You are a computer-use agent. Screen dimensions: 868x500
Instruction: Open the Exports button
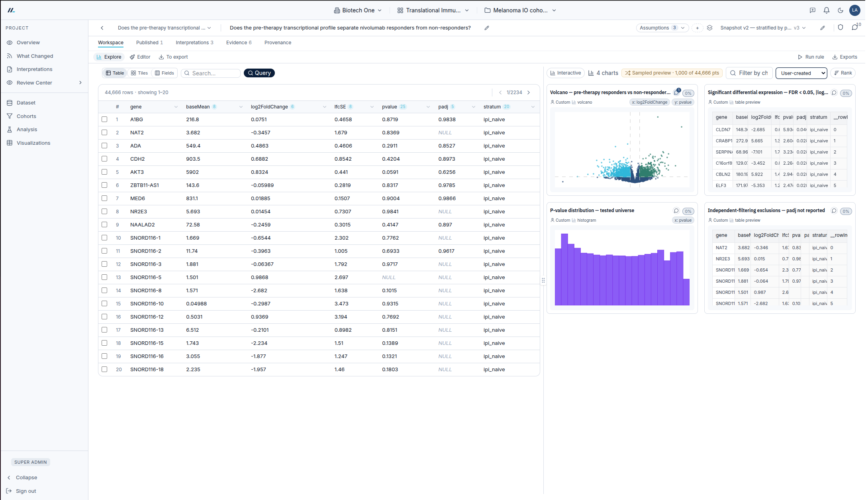[x=844, y=57]
